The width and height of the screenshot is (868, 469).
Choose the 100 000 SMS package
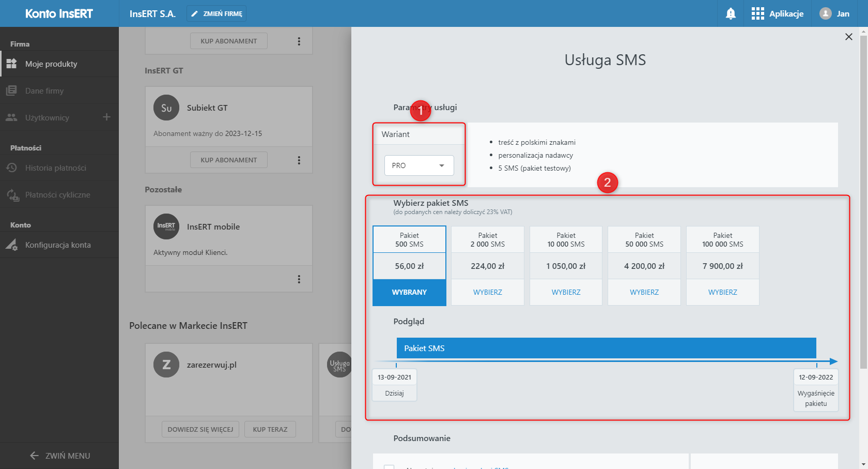coord(723,292)
